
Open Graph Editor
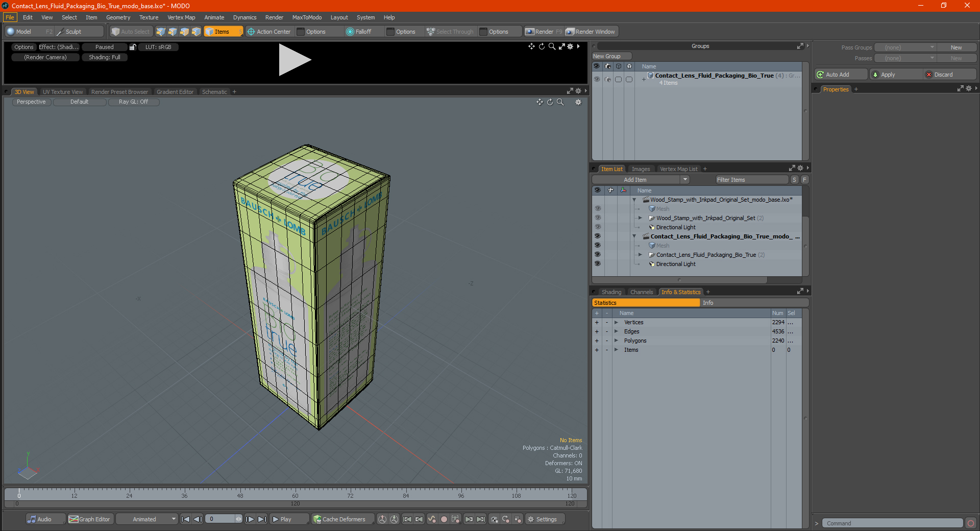pos(90,519)
